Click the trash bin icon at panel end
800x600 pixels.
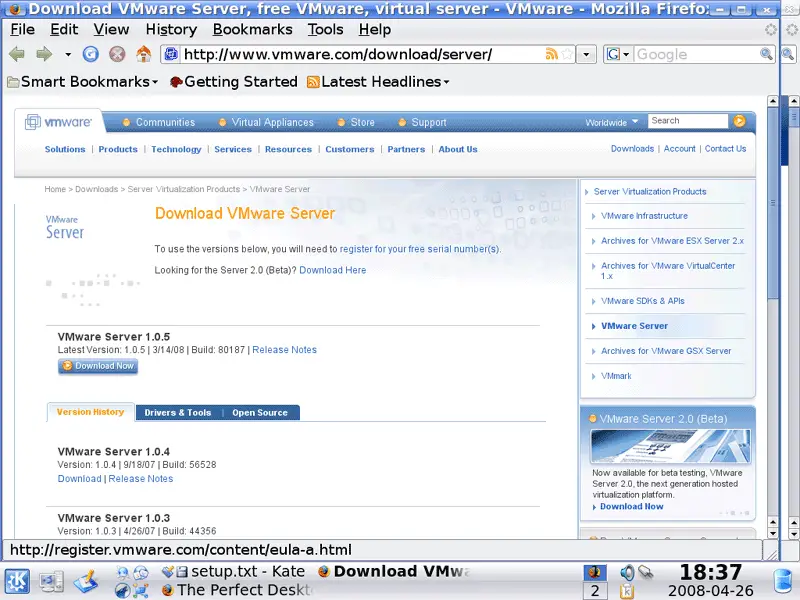783,581
